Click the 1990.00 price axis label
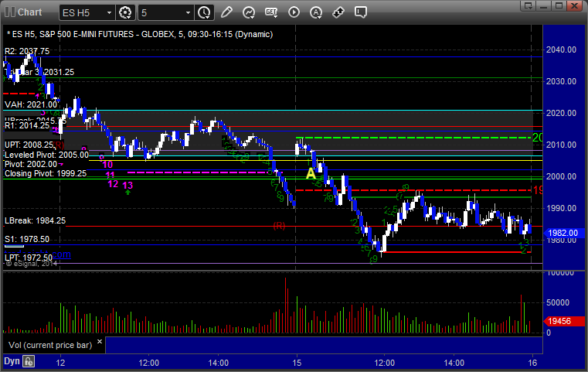The height and width of the screenshot is (372, 588). (561, 208)
